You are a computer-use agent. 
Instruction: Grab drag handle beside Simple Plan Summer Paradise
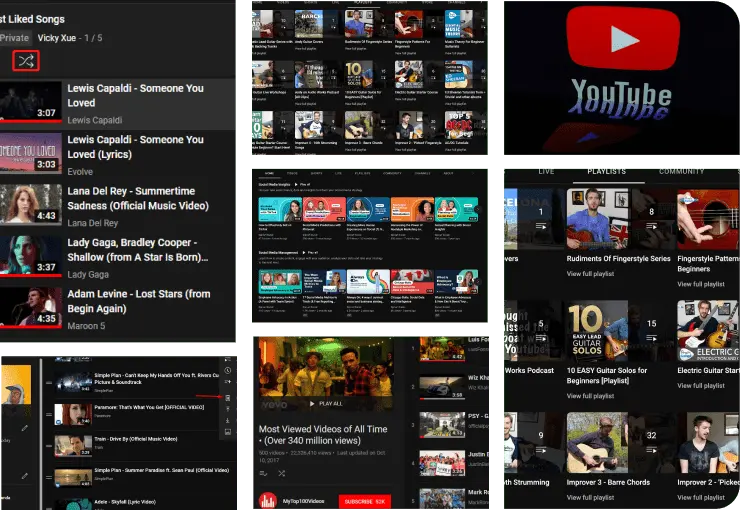point(49,477)
